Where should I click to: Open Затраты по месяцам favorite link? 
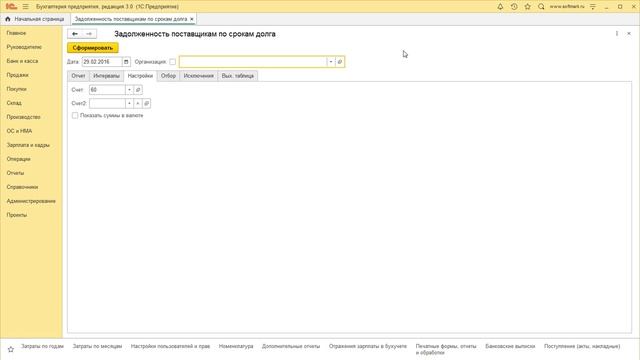click(x=97, y=346)
